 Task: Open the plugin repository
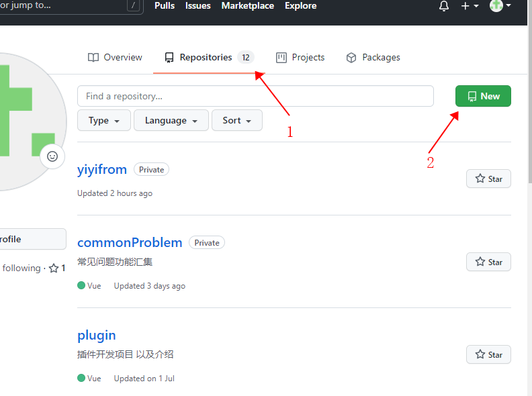[x=97, y=336]
